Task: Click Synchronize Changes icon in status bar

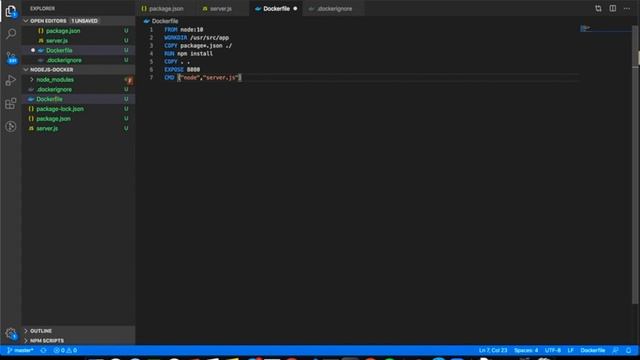Action: (x=43, y=350)
